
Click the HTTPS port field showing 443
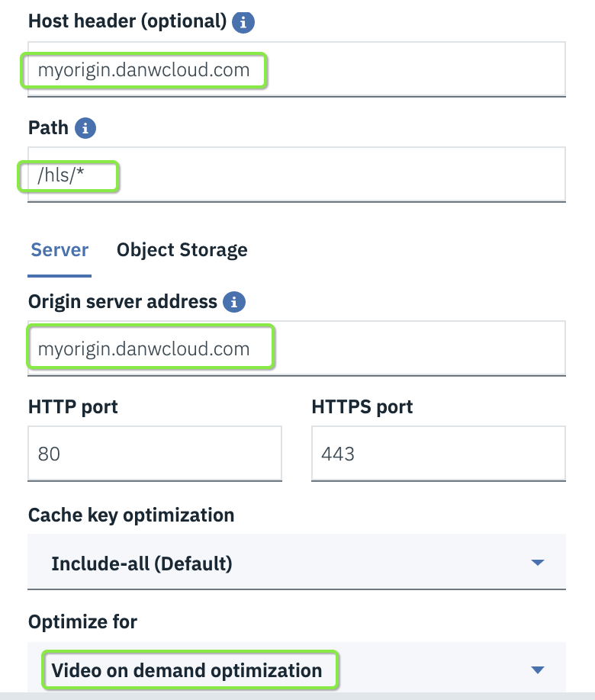pos(438,453)
